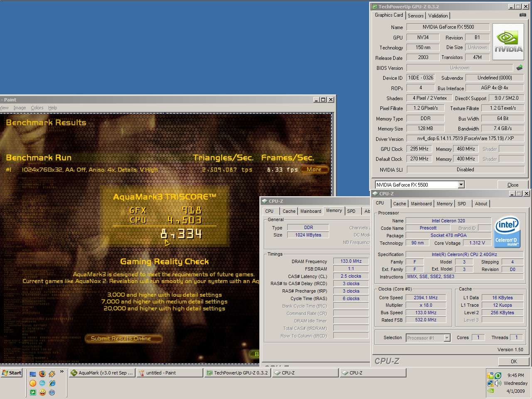Click the light-blue round Quick Launch icon

[42, 383]
